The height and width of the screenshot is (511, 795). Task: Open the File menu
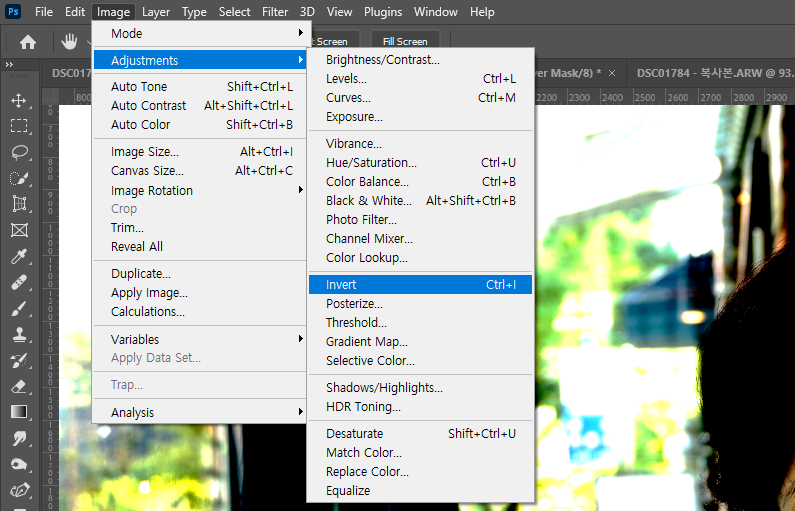44,12
